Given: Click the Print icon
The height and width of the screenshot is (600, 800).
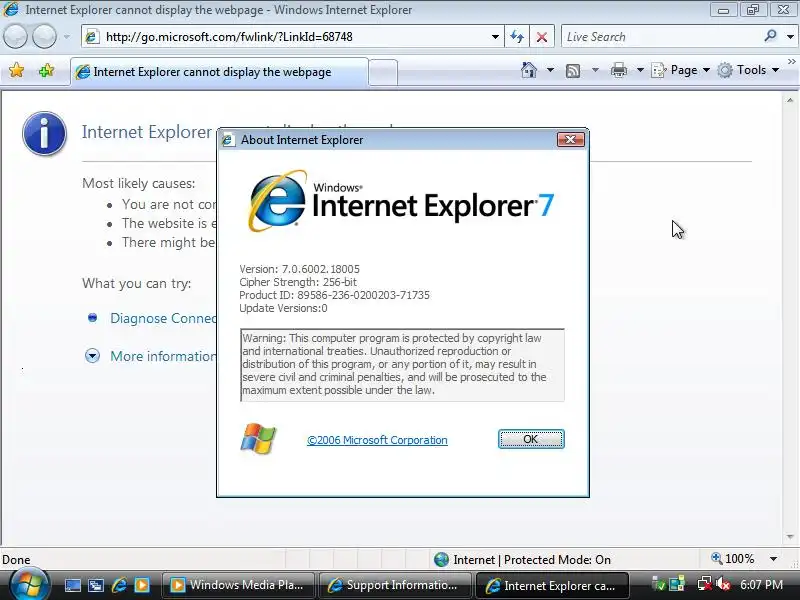Looking at the screenshot, I should point(618,70).
